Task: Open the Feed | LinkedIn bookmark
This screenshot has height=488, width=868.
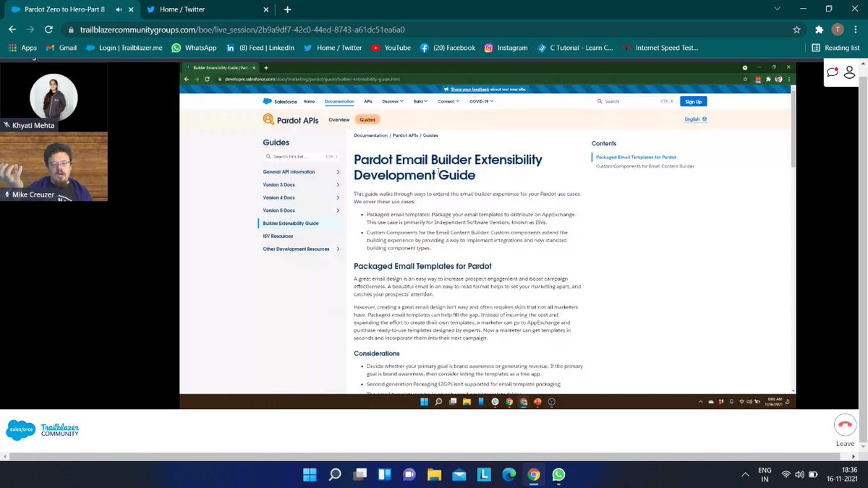Action: [x=260, y=48]
